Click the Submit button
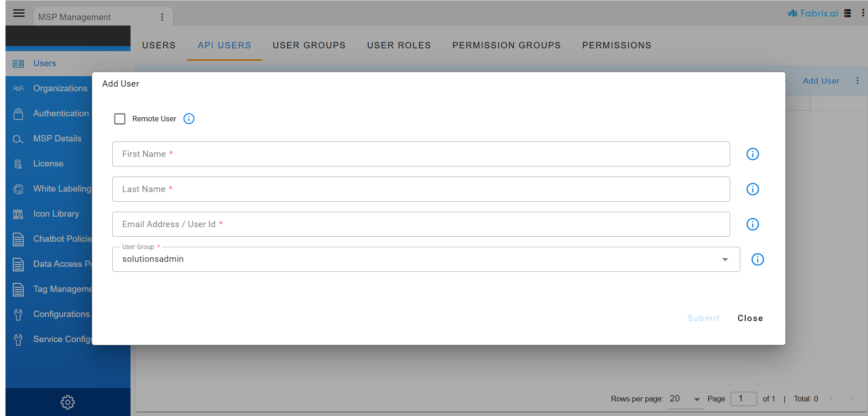Image resolution: width=868 pixels, height=416 pixels. coord(703,318)
